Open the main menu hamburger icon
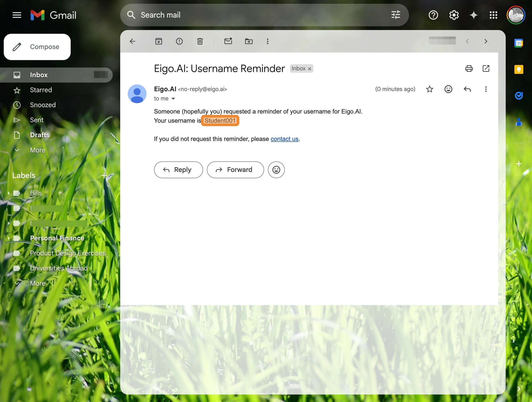 [x=17, y=15]
